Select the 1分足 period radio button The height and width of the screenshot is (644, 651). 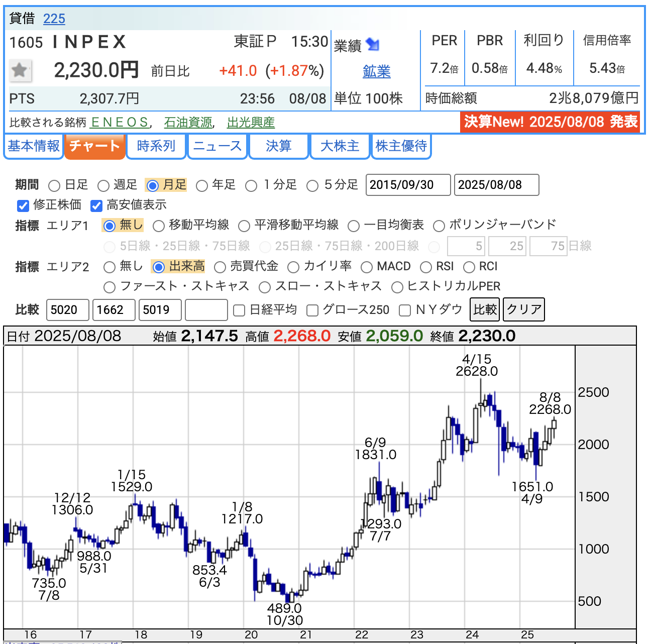click(x=251, y=186)
